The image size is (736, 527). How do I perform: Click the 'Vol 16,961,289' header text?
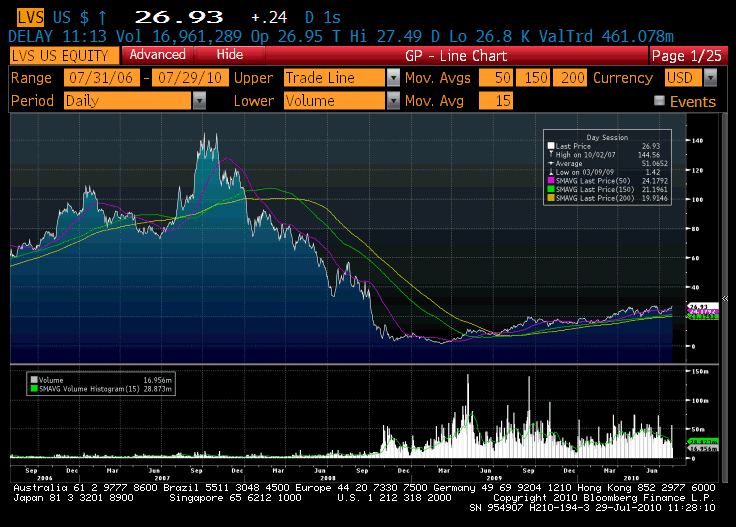pyautogui.click(x=179, y=36)
